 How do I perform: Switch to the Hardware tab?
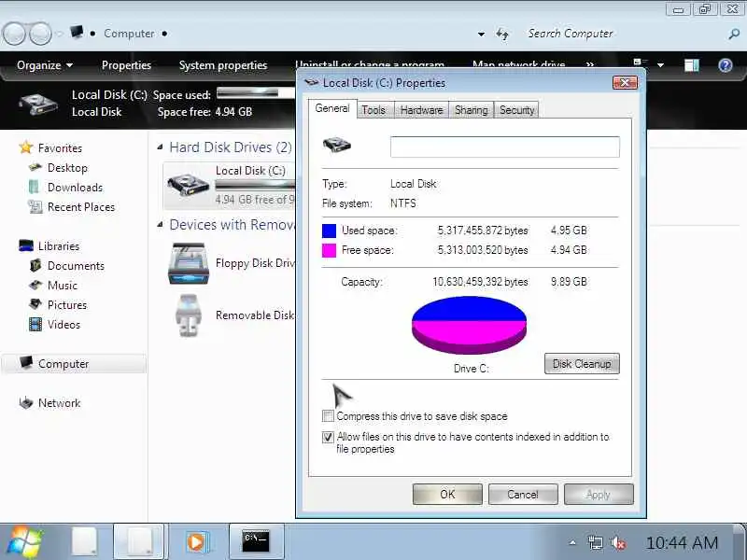(x=421, y=110)
